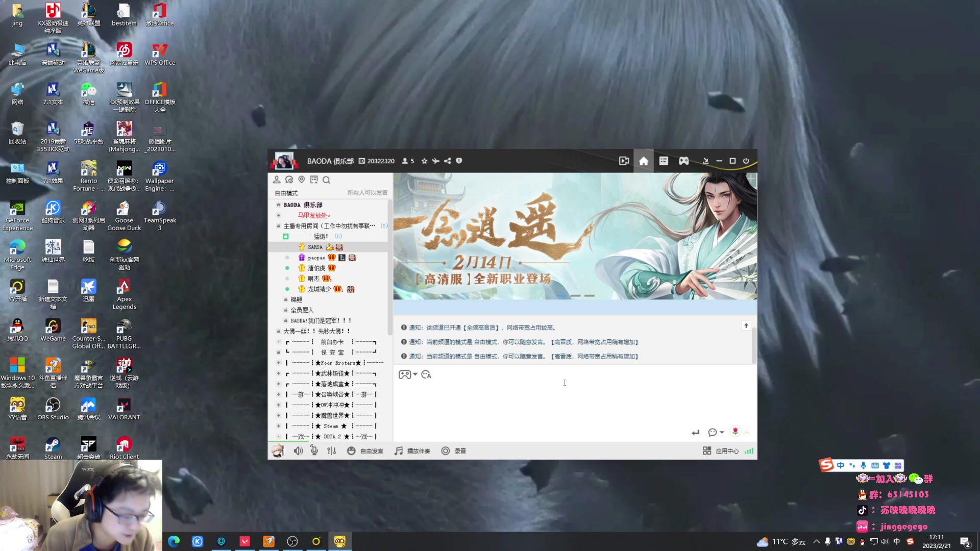Open the chat bubble dropdown near the send arrow
Image resolution: width=980 pixels, height=551 pixels.
tap(716, 433)
